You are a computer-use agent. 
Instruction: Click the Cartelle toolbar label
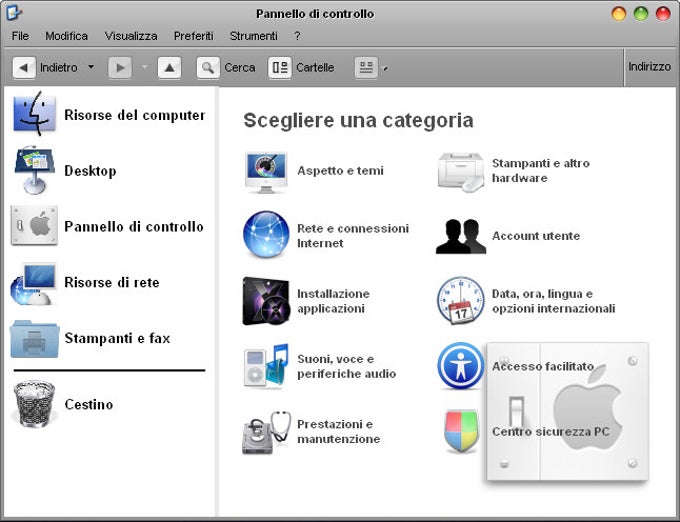[x=315, y=68]
